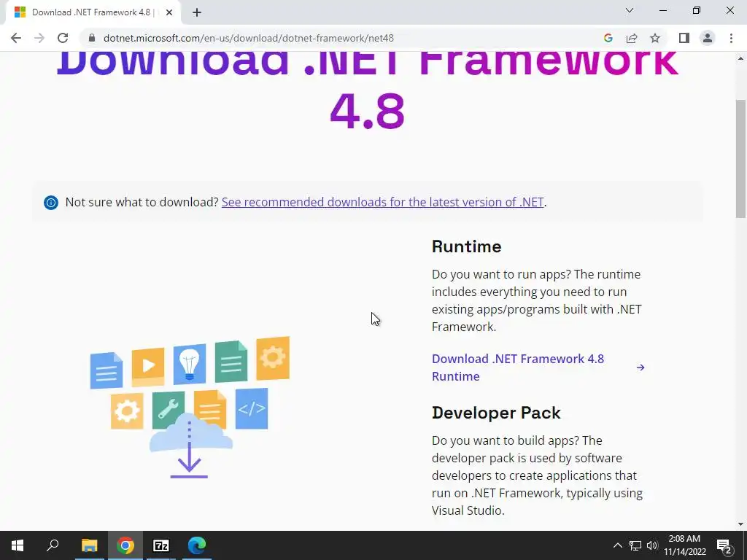
Task: Open Chrome's three-dot menu
Action: coord(731,38)
